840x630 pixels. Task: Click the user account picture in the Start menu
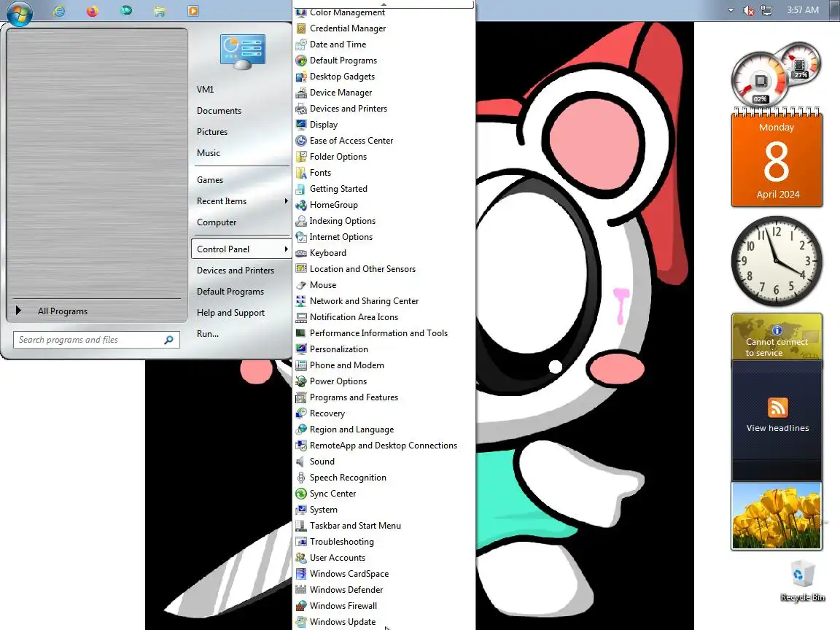pyautogui.click(x=243, y=52)
